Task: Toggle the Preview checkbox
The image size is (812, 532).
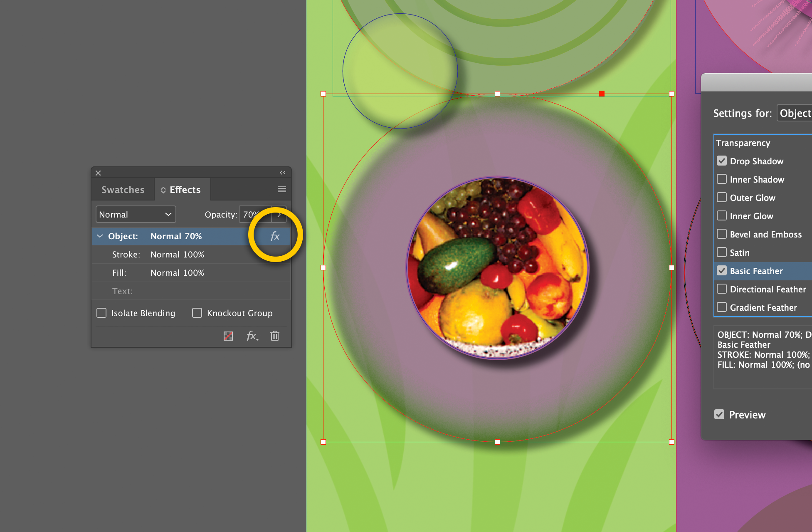Action: [x=719, y=415]
